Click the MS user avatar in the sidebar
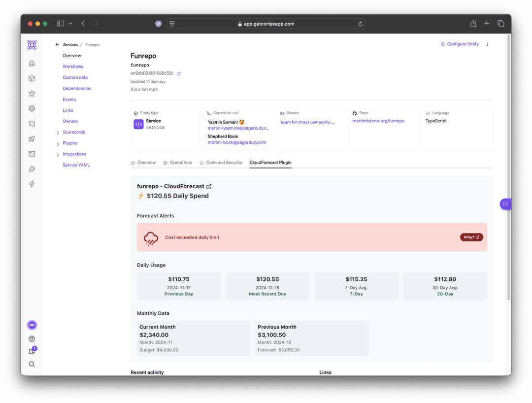The image size is (532, 403). pos(32,325)
